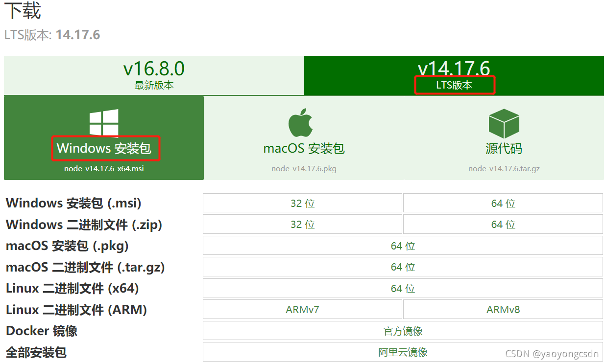The image size is (606, 364).
Task: Click the macOS 安装包 (.pkg) row label
Action: point(67,246)
